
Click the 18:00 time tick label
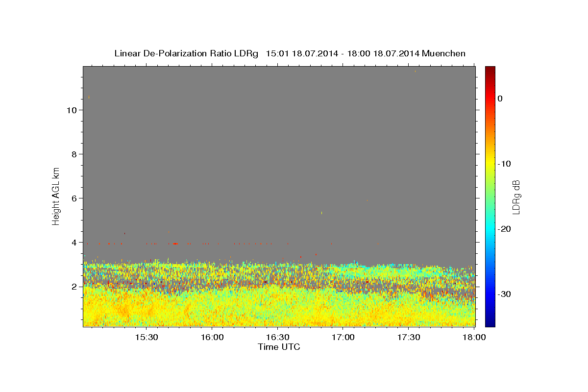pyautogui.click(x=474, y=337)
